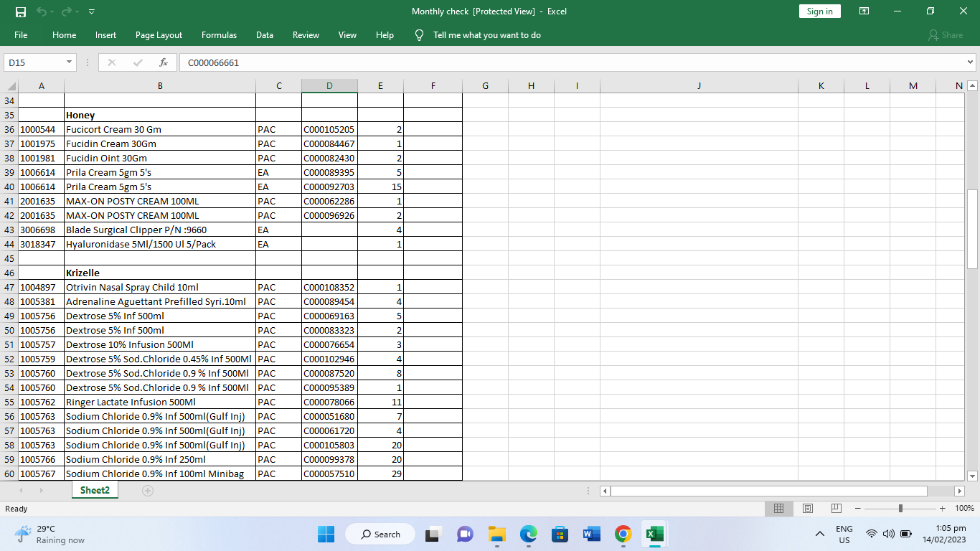
Task: Open the View tab
Action: [347, 35]
